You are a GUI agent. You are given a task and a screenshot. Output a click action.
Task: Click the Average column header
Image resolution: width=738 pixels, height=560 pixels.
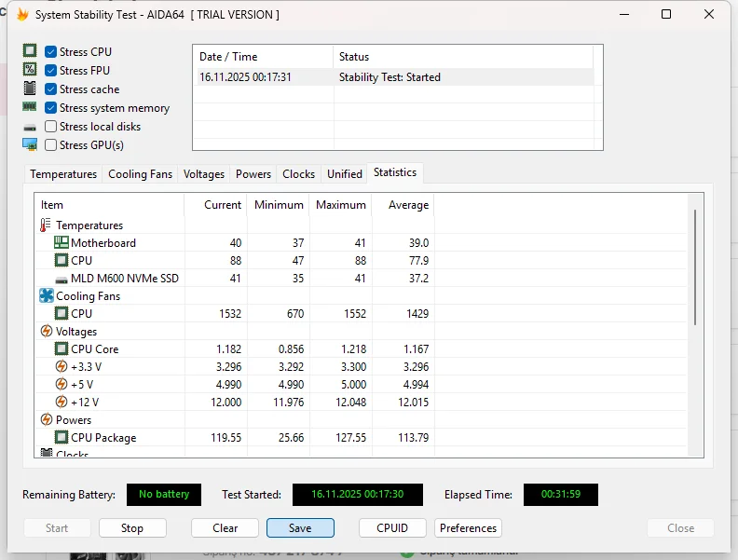coord(403,205)
